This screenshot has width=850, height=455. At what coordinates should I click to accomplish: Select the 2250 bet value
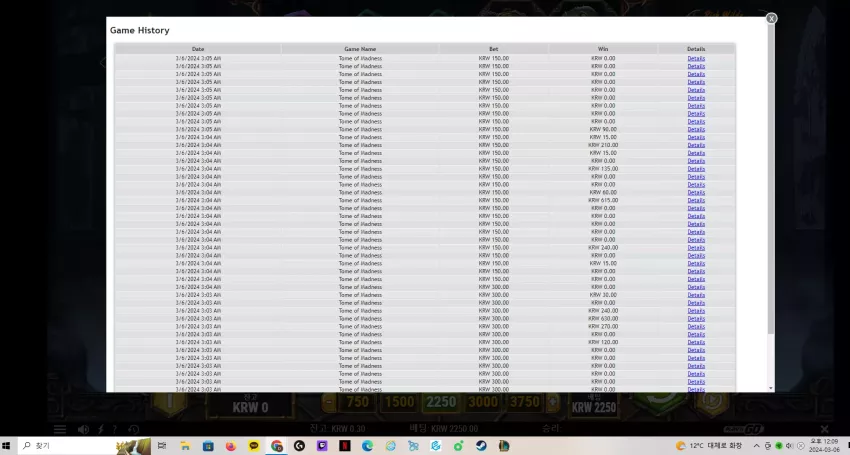tap(441, 402)
